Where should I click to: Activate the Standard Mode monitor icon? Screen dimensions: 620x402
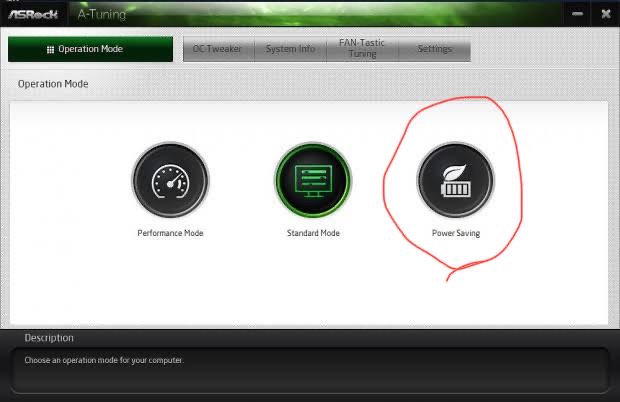pyautogui.click(x=313, y=180)
